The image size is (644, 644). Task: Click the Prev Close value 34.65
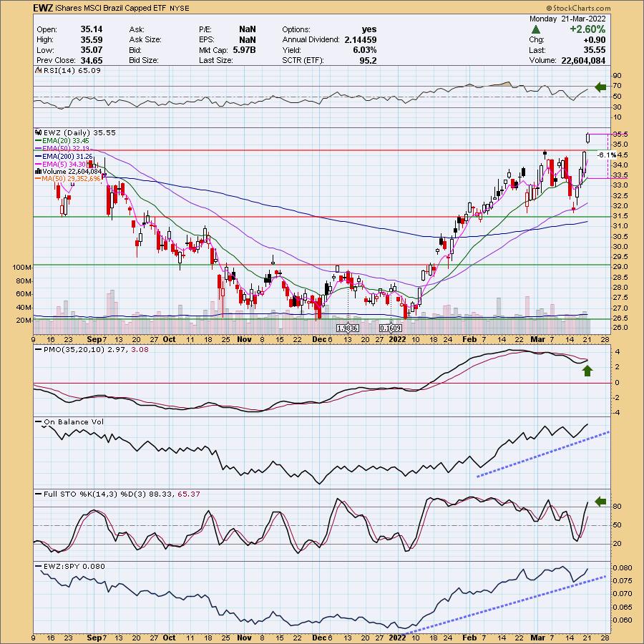tap(91, 60)
